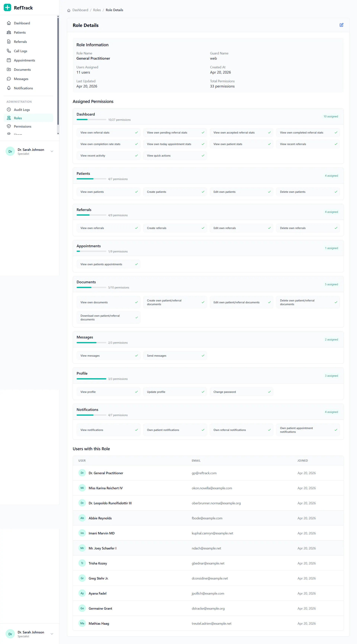
Task: Click the checkmark on View own referral stats
Action: (x=136, y=132)
